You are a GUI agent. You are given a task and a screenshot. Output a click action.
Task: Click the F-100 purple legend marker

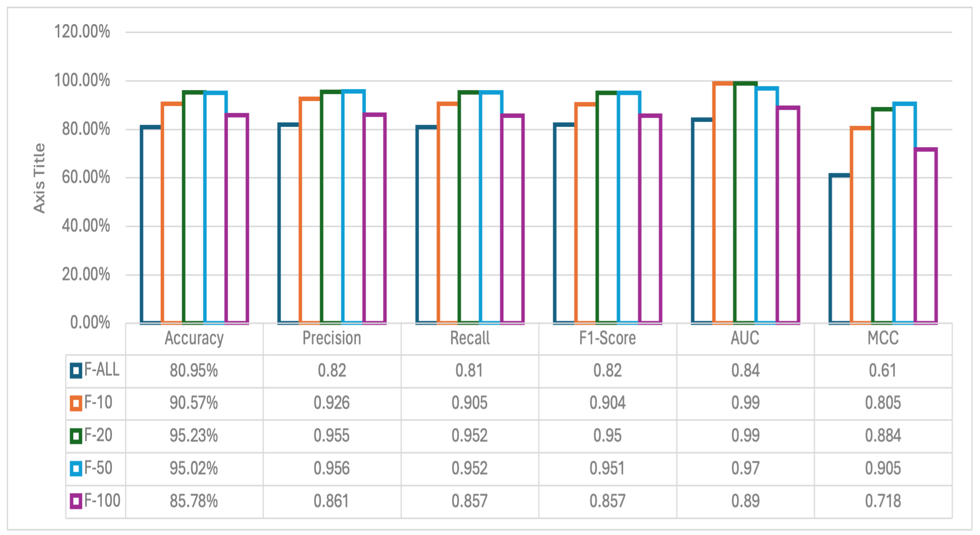[x=76, y=501]
